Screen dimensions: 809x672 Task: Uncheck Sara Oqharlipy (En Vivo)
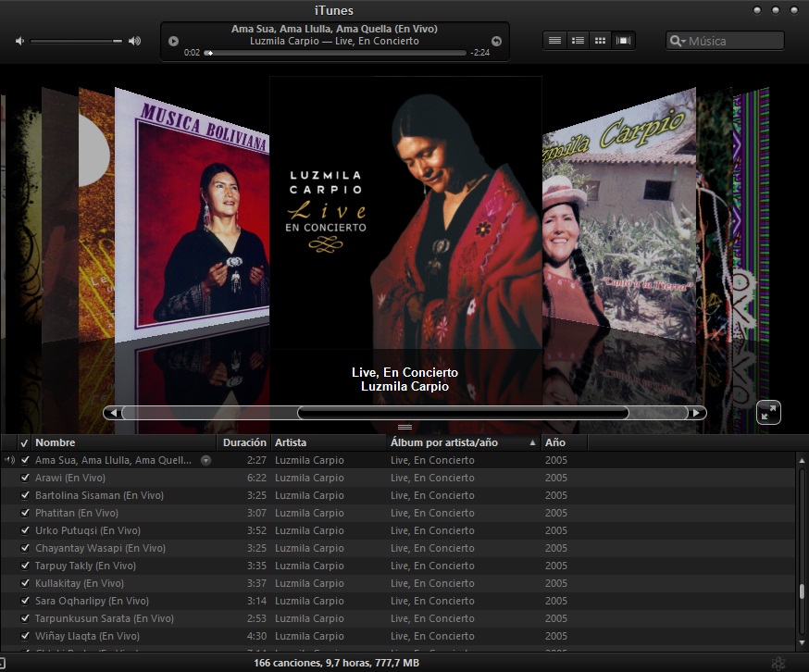(25, 600)
